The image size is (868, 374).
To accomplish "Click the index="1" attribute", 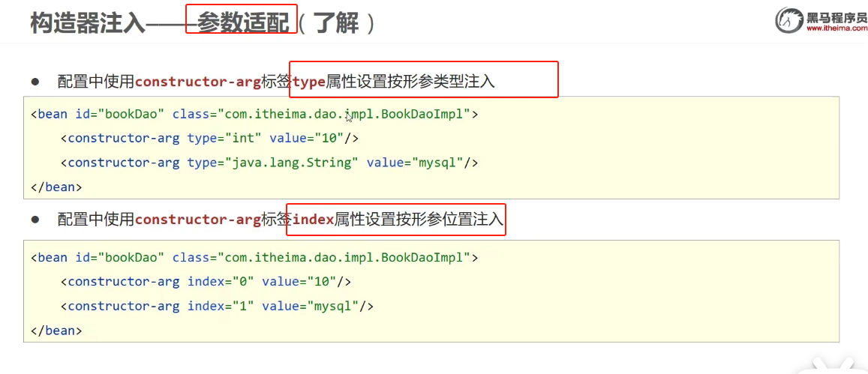I will tap(221, 305).
